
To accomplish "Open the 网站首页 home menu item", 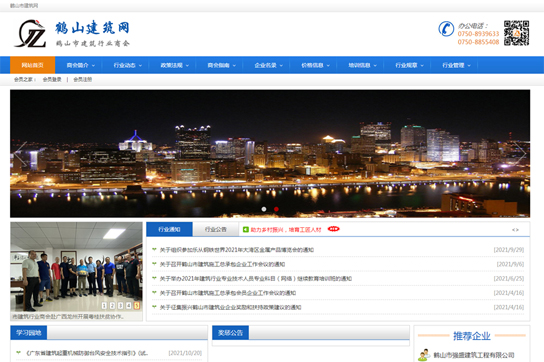I will coord(33,65).
